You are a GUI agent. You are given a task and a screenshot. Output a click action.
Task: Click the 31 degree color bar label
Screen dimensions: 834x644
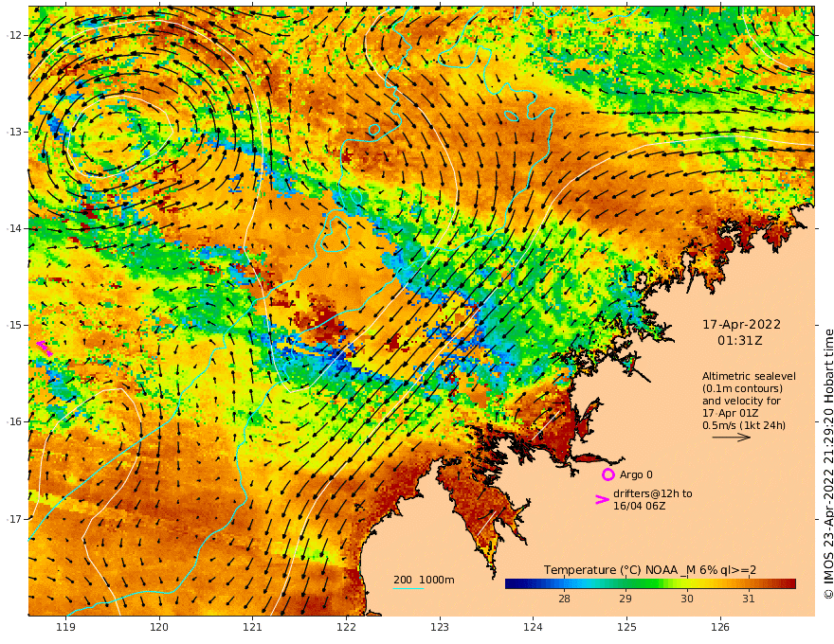(748, 599)
